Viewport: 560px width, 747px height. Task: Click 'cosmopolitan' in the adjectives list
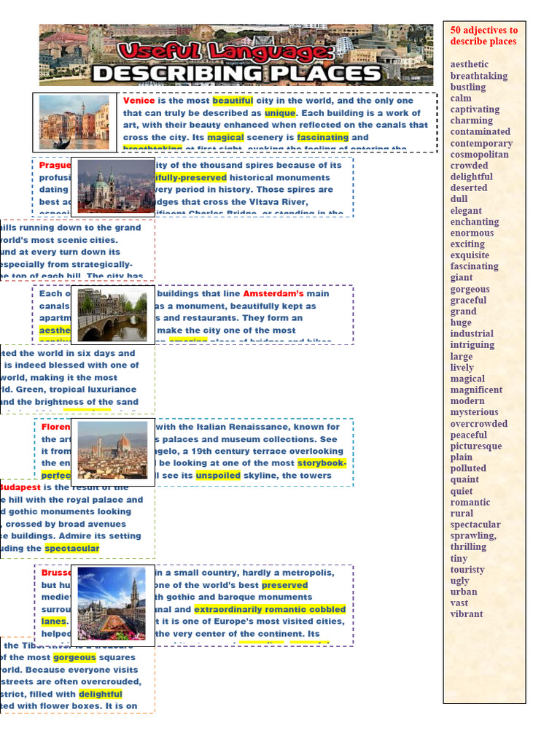tap(479, 155)
